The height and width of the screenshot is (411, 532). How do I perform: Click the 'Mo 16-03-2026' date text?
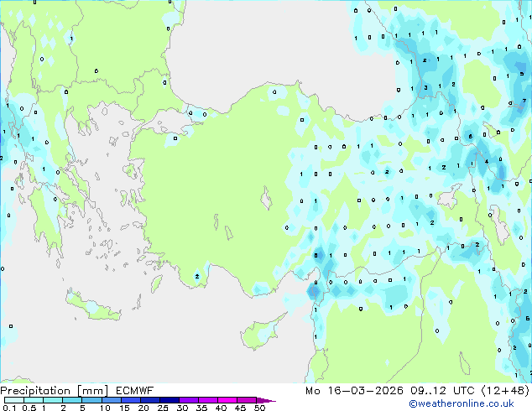[x=354, y=391]
